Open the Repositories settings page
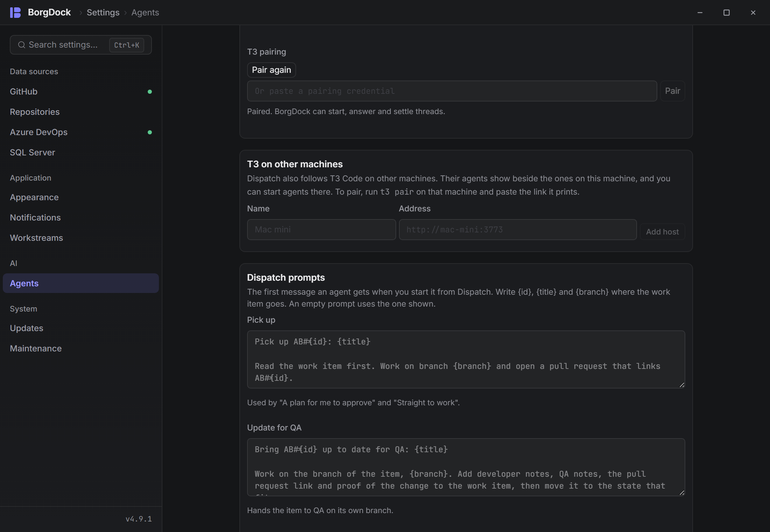The width and height of the screenshot is (770, 532). 81,112
